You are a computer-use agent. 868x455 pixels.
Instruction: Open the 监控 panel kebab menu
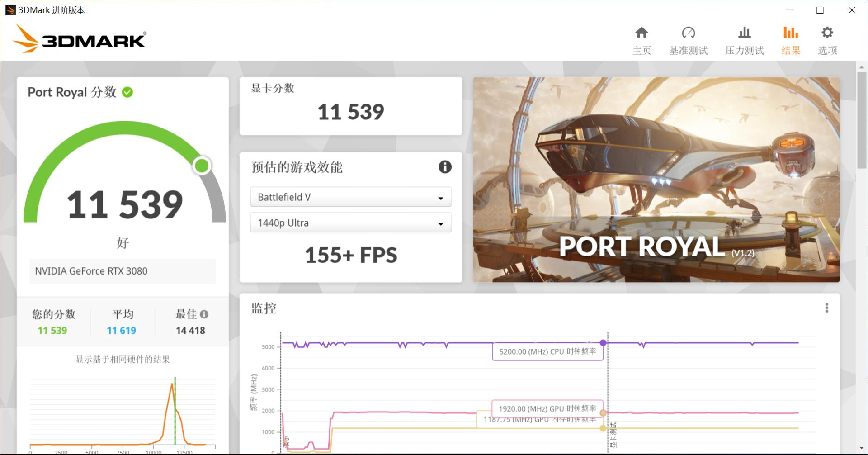828,308
